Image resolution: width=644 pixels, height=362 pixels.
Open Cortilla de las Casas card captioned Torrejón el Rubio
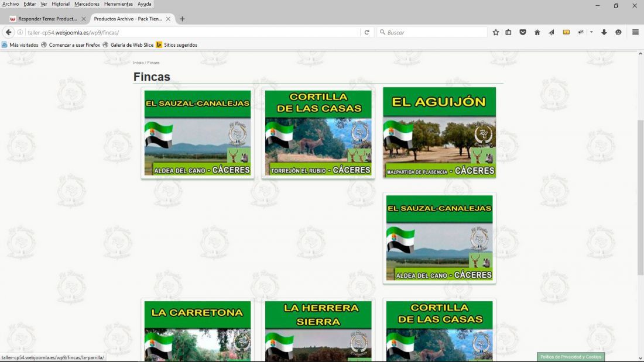point(318,133)
